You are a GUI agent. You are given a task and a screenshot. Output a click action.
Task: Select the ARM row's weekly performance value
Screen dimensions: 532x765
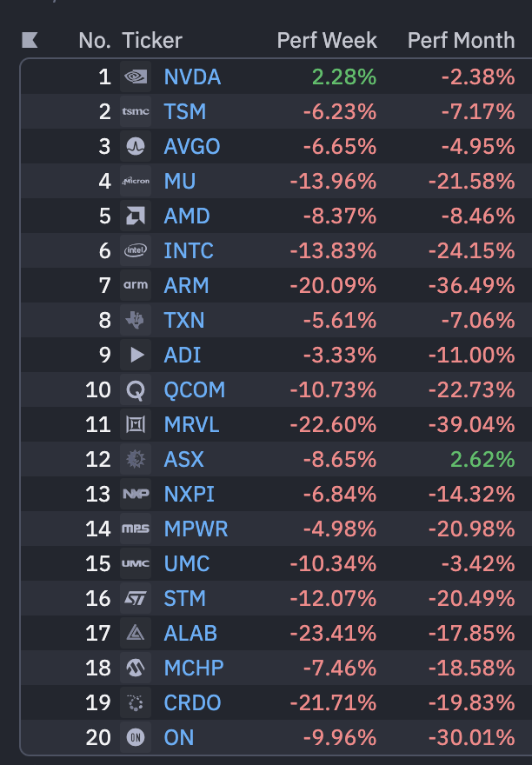333,285
